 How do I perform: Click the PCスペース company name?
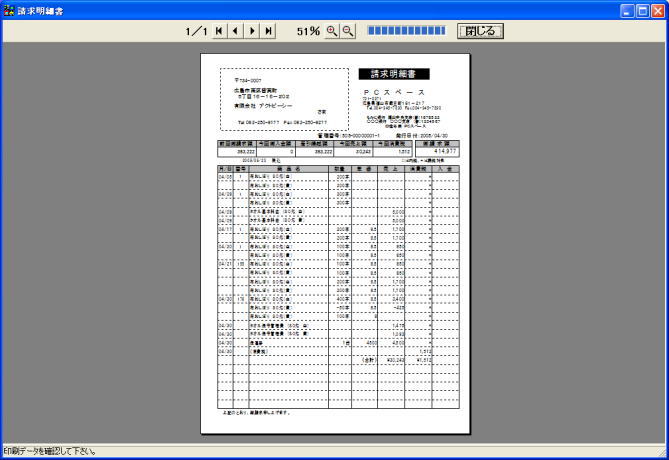(x=394, y=92)
